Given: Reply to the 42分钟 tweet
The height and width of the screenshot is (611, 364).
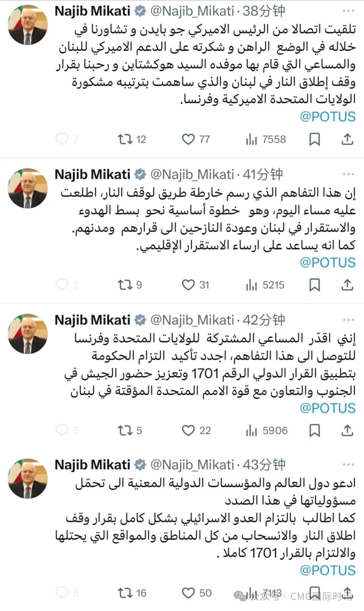Looking at the screenshot, I should (62, 430).
